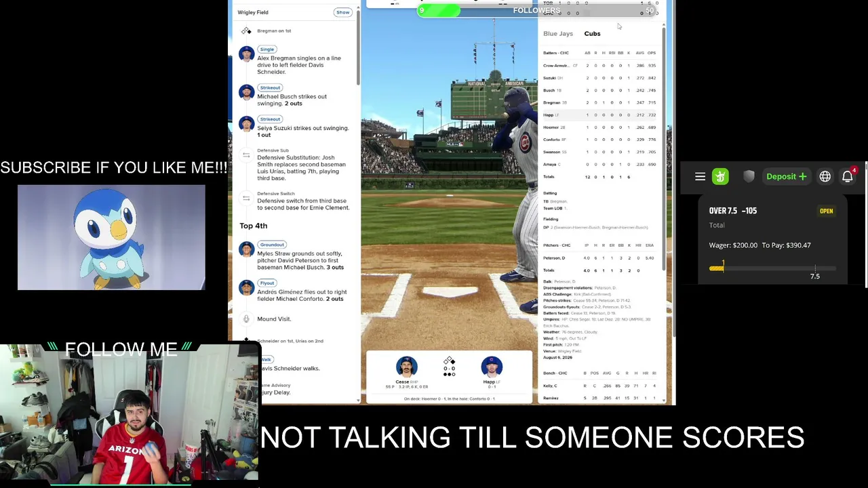Click the Defensive Switch swap icon

click(x=246, y=198)
